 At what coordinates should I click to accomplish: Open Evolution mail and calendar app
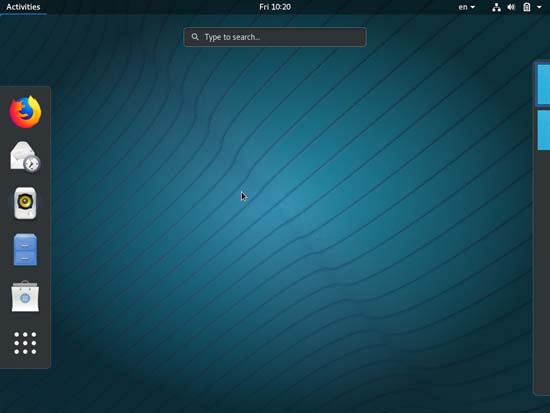click(x=25, y=157)
